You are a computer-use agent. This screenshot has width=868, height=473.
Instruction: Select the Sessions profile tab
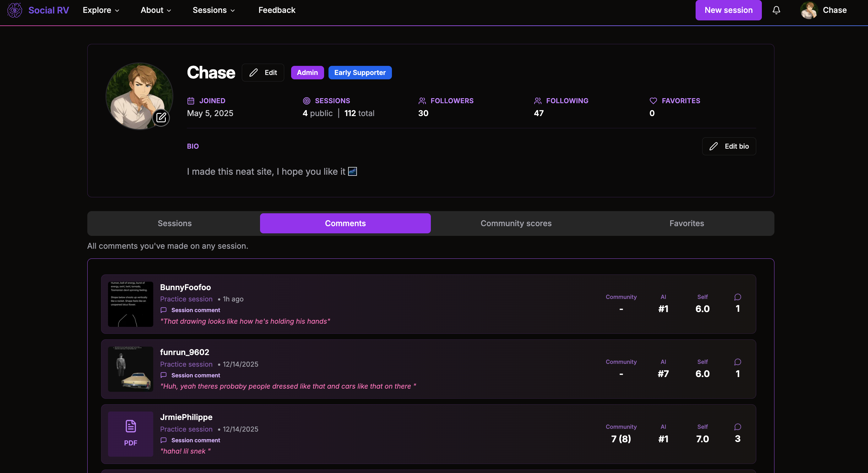(175, 223)
